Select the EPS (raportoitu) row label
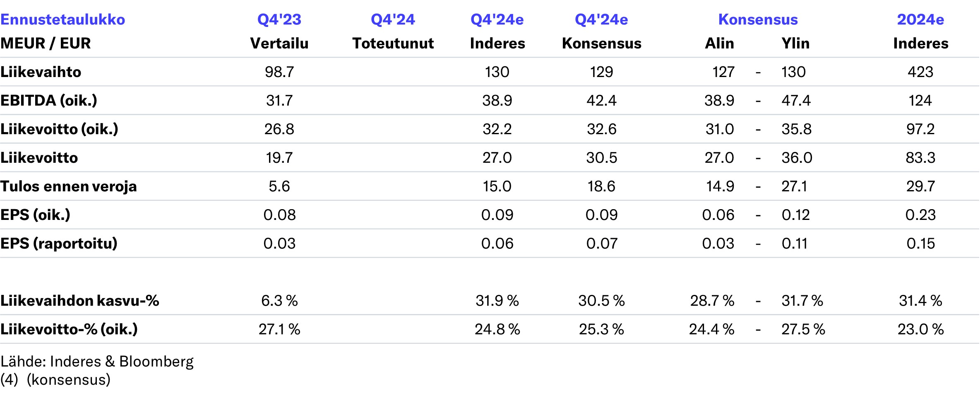The image size is (980, 398). point(59,243)
